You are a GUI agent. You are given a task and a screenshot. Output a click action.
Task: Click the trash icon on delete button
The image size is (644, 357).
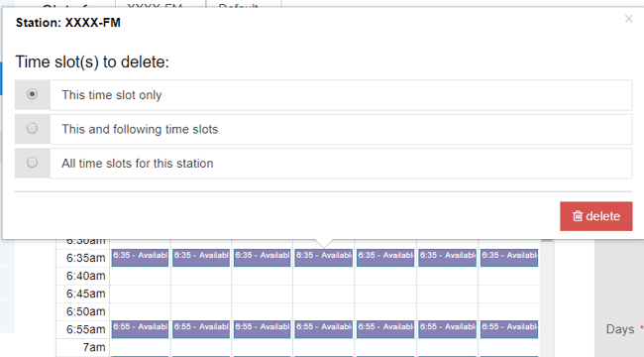[578, 216]
